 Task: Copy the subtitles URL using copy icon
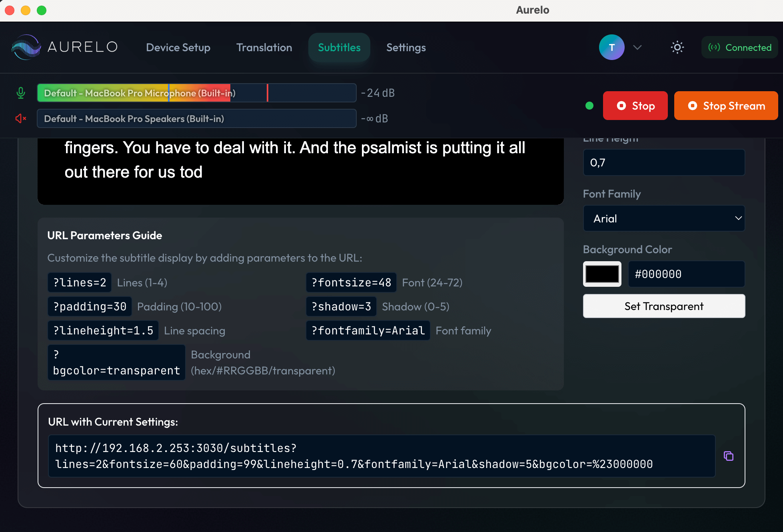click(729, 456)
